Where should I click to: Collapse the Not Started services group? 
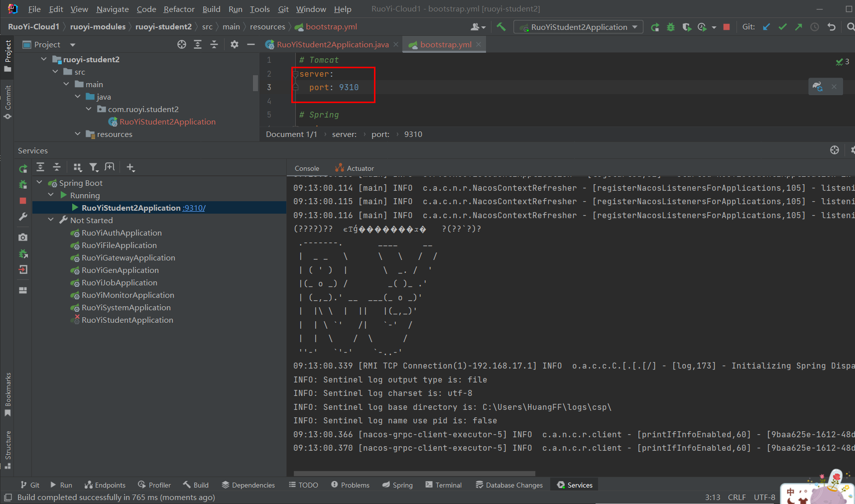click(x=51, y=220)
